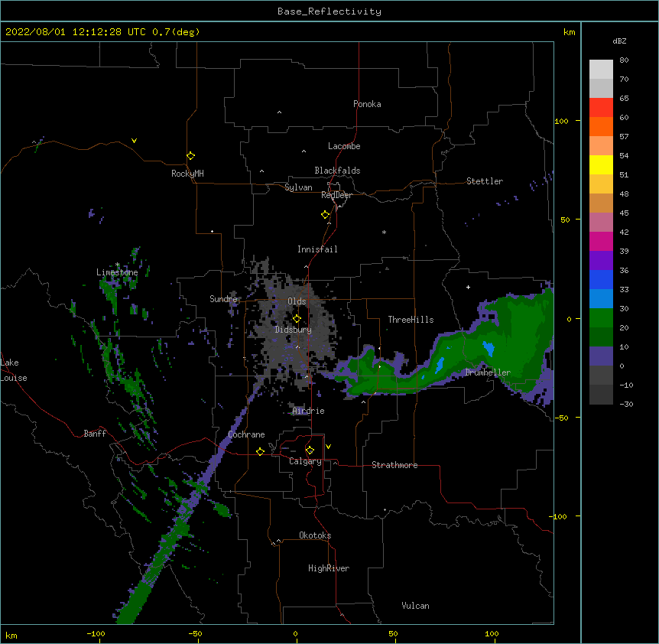Click the Airdrie label
Screen dimensions: 659x644
(309, 411)
